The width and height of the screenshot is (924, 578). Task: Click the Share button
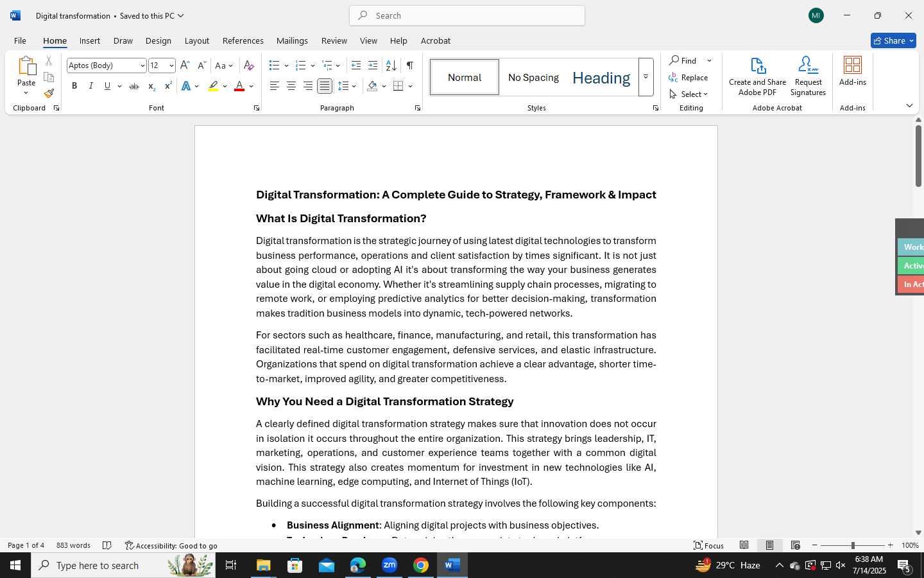(x=893, y=40)
